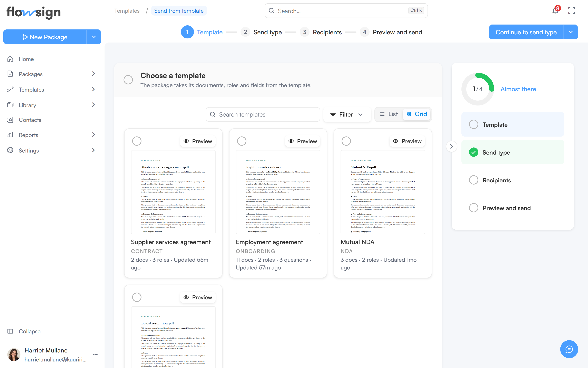Expand the Templates submenu chevron

93,89
